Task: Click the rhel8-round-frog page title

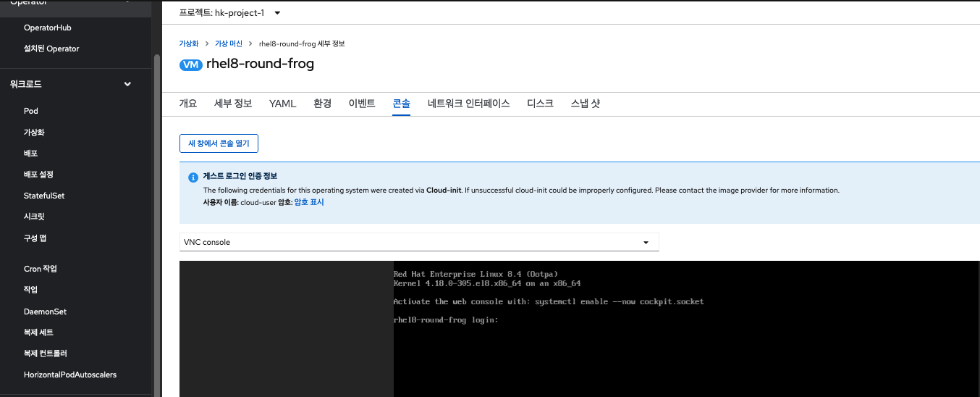Action: point(261,64)
